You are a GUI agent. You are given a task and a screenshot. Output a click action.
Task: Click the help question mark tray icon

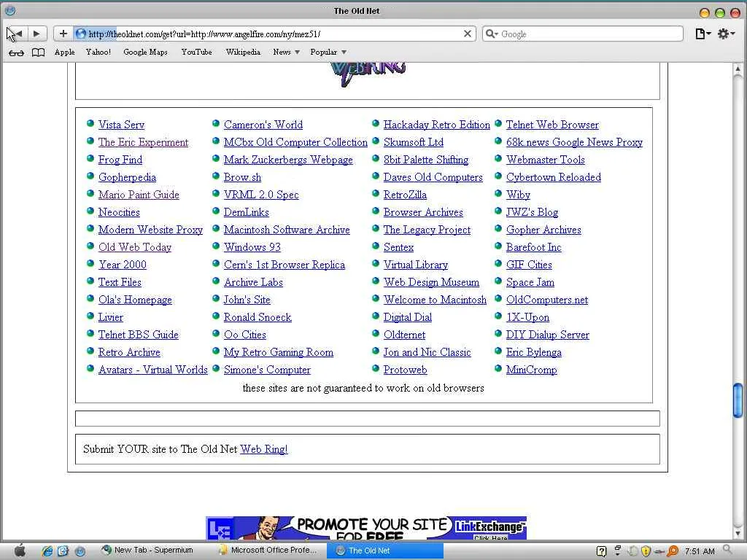[x=601, y=551]
